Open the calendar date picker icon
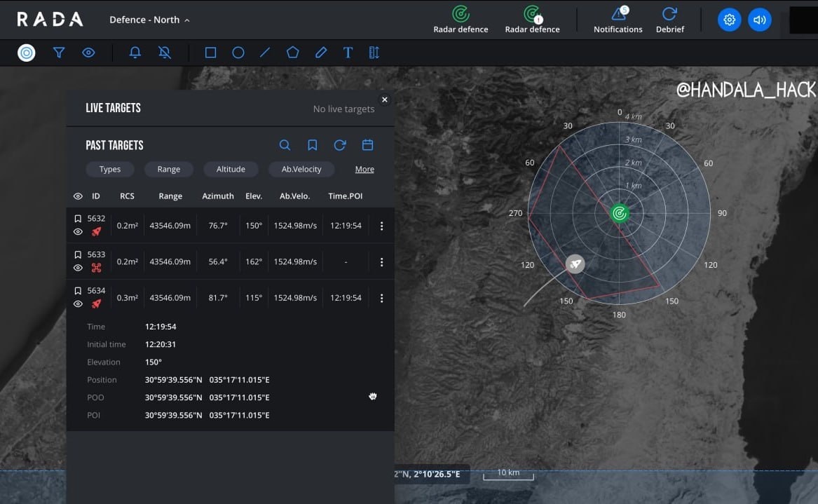The height and width of the screenshot is (504, 818). pyautogui.click(x=367, y=145)
